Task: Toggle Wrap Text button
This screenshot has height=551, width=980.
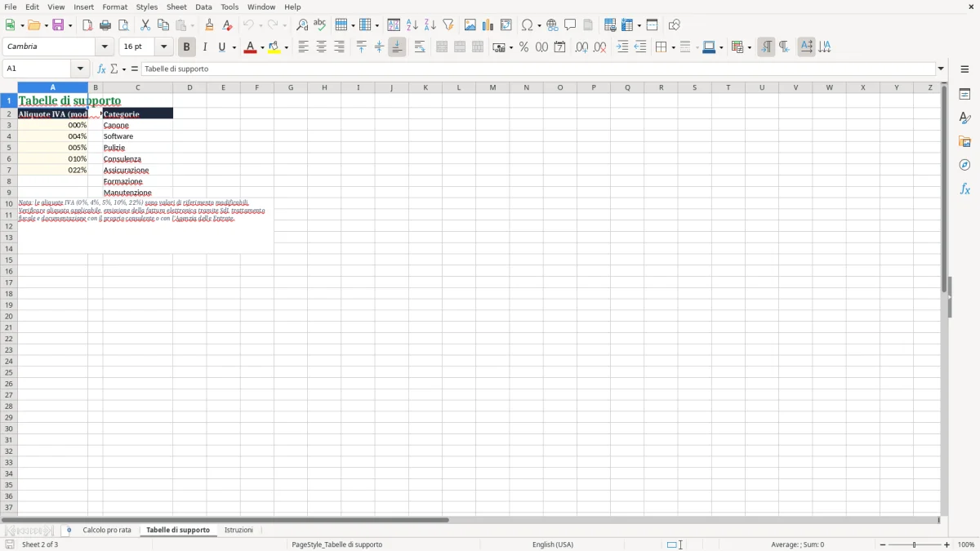Action: pyautogui.click(x=420, y=47)
